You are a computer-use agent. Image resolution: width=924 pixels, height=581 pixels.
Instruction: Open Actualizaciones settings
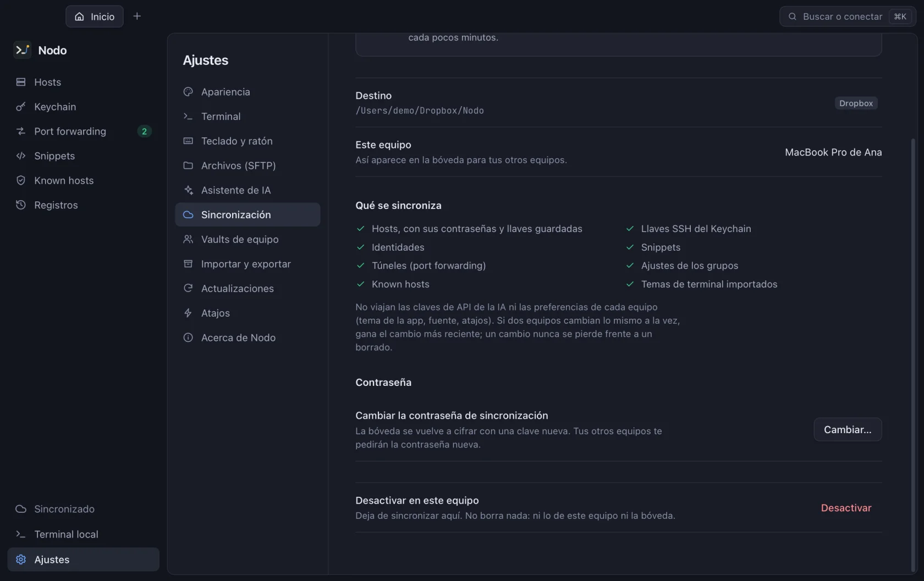point(248,289)
